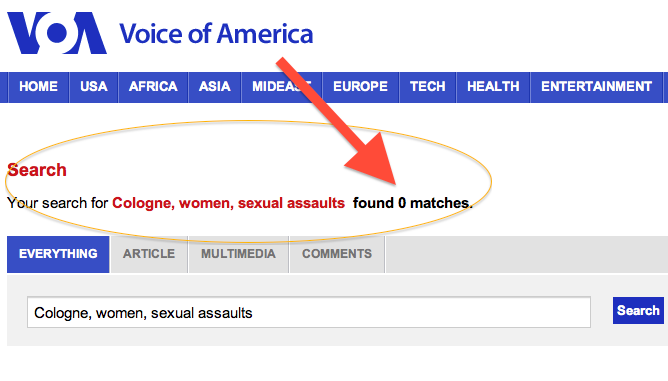The width and height of the screenshot is (668, 381).
Task: Show MULTIMEDIA search results tab
Action: (x=239, y=254)
